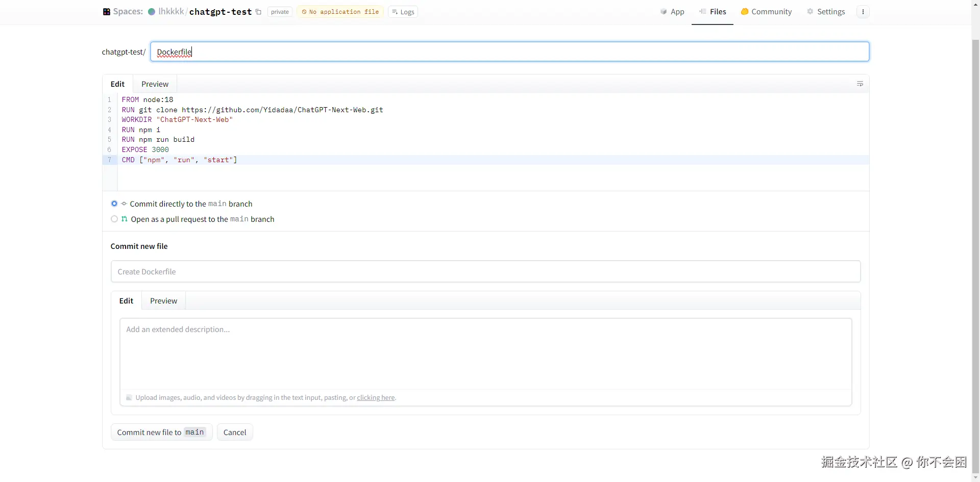The height and width of the screenshot is (482, 980).
Task: Toggle word wrap icon in the editor
Action: 860,84
